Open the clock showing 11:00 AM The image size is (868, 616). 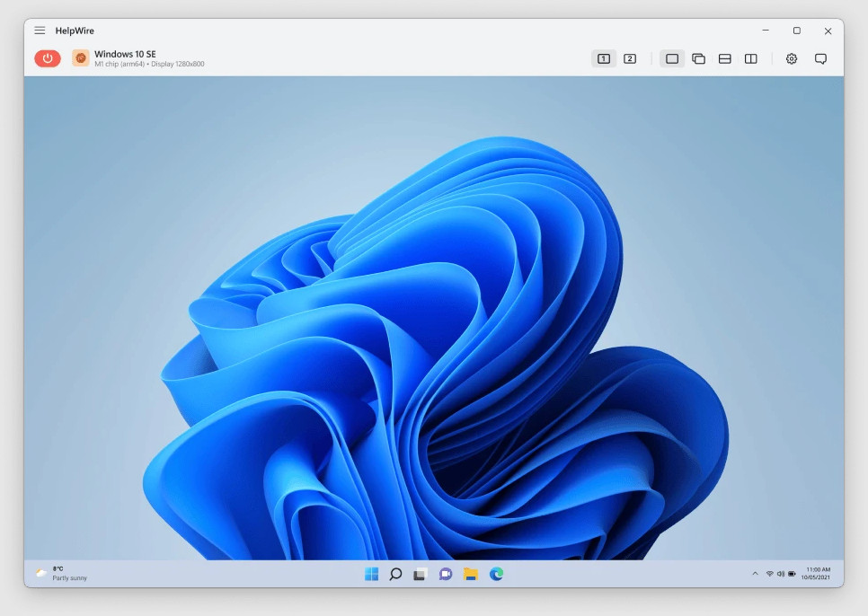[816, 574]
